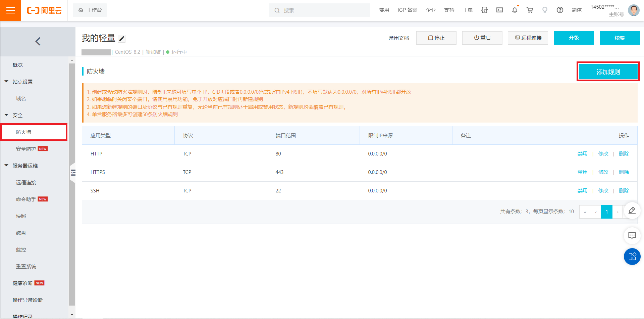This screenshot has width=644, height=319.
Task: Open the feedback chat bubble icon
Action: coord(632,235)
